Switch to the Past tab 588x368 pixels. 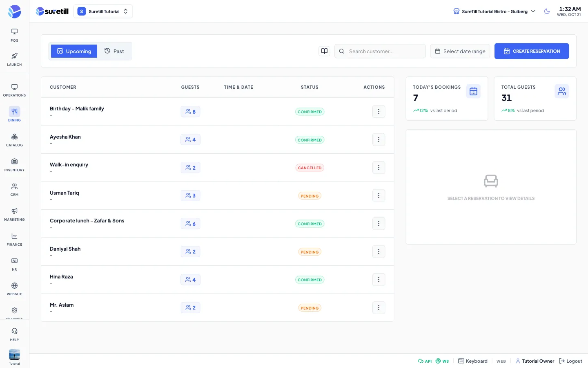point(114,51)
